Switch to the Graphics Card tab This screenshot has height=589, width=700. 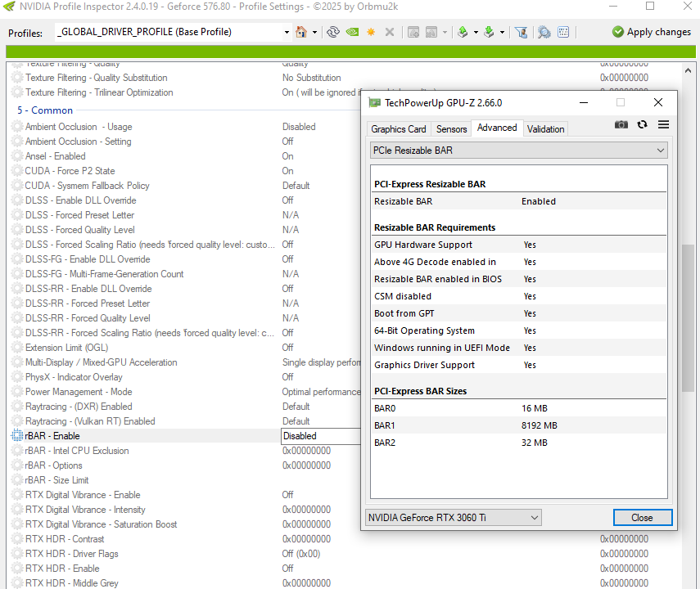pos(399,129)
